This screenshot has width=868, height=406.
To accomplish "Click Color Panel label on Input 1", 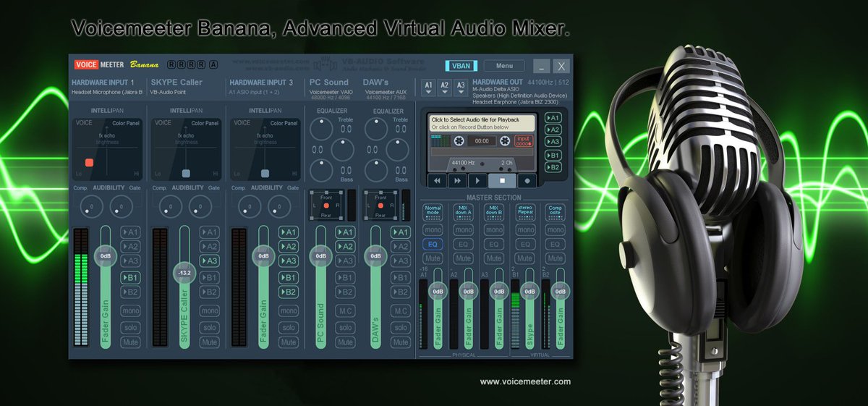I will [126, 123].
